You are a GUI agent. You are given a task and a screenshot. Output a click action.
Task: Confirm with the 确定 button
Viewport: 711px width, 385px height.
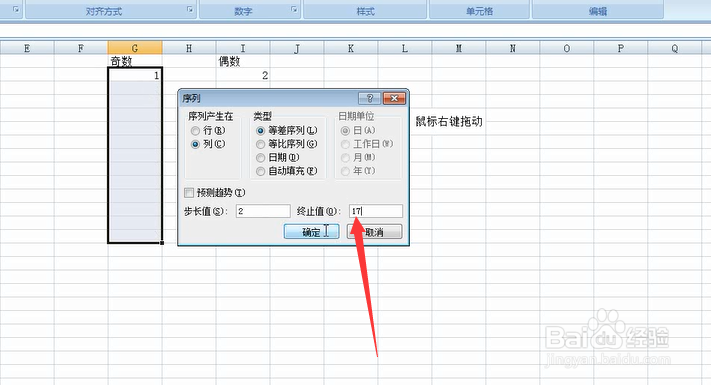point(311,232)
